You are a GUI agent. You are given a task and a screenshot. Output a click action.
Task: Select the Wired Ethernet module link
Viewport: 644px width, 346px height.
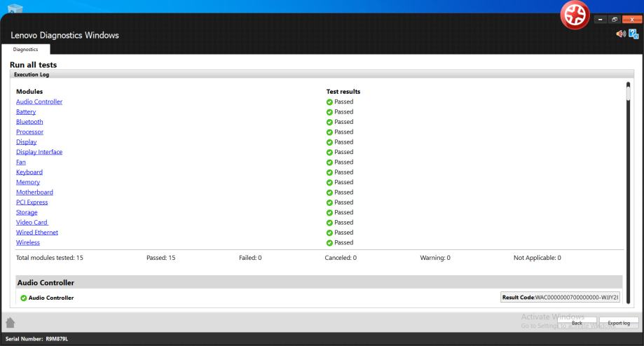(x=37, y=233)
